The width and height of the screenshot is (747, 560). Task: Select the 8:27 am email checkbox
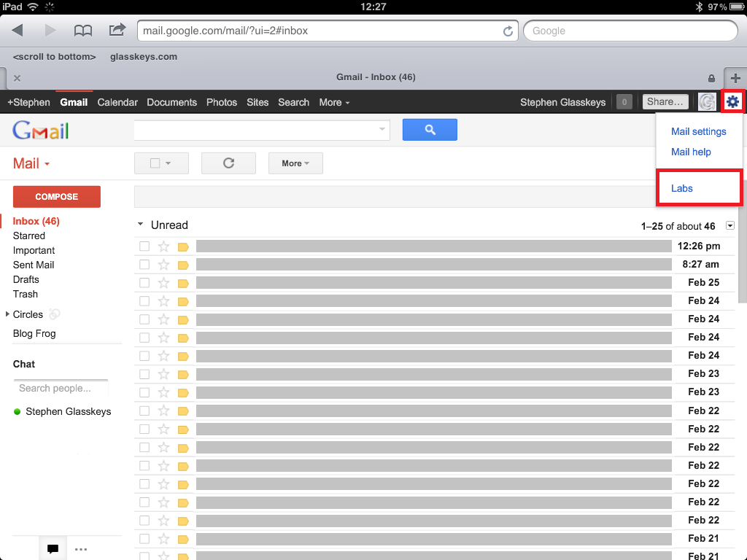[144, 265]
